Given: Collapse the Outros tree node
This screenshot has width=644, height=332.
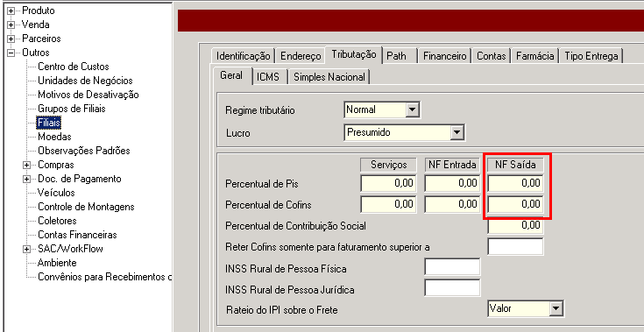Looking at the screenshot, I should 11,53.
